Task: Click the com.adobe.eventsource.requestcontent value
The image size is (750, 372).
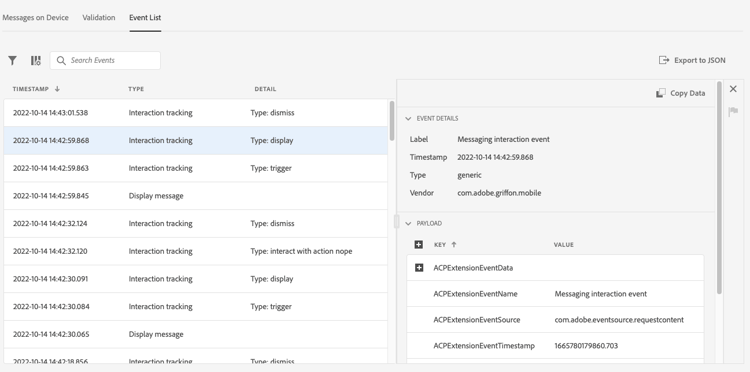Action: click(619, 320)
